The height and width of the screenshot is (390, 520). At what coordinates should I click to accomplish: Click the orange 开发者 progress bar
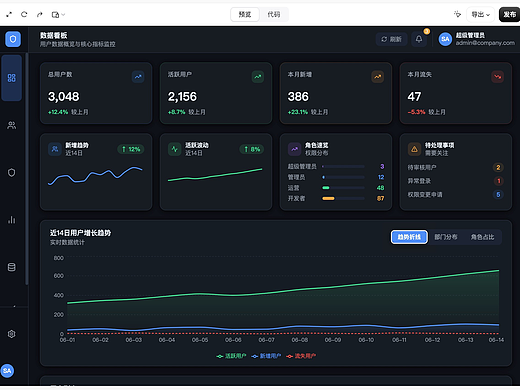343,198
